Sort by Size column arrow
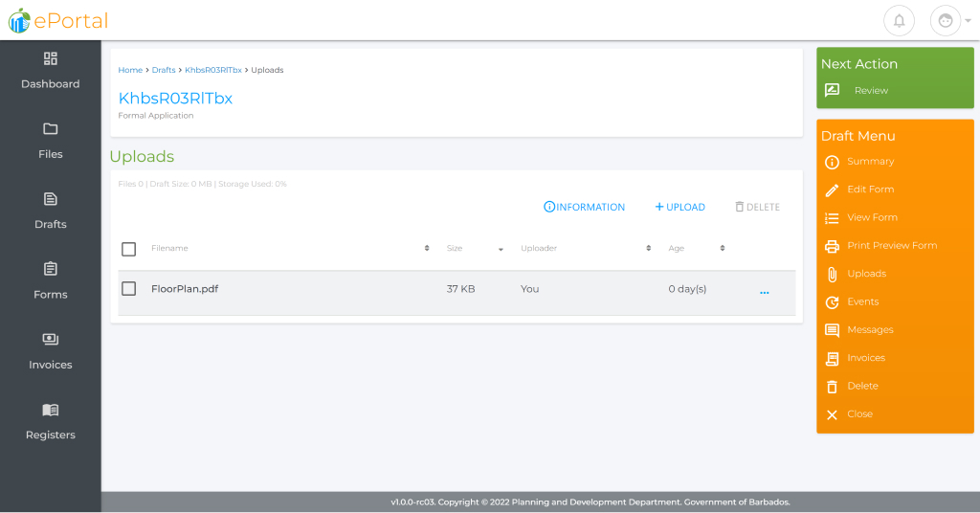980x513 pixels. coord(501,249)
